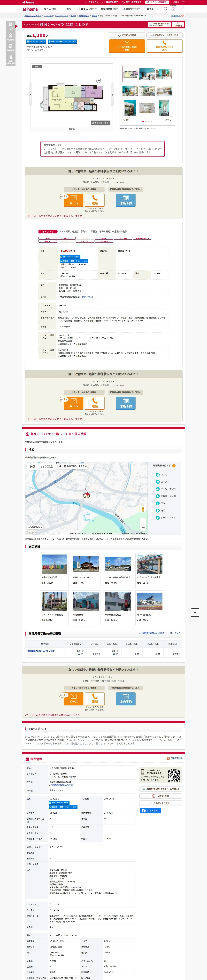Screen dimensions: 207x980
Task: Open 建てる dropdown in navigation
Action: click(x=89, y=9)
